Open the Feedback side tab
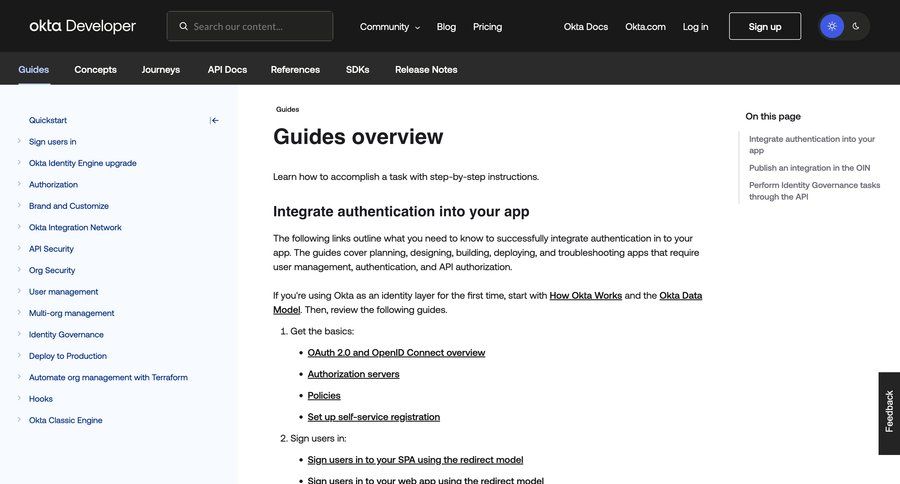900x484 pixels. (x=889, y=413)
